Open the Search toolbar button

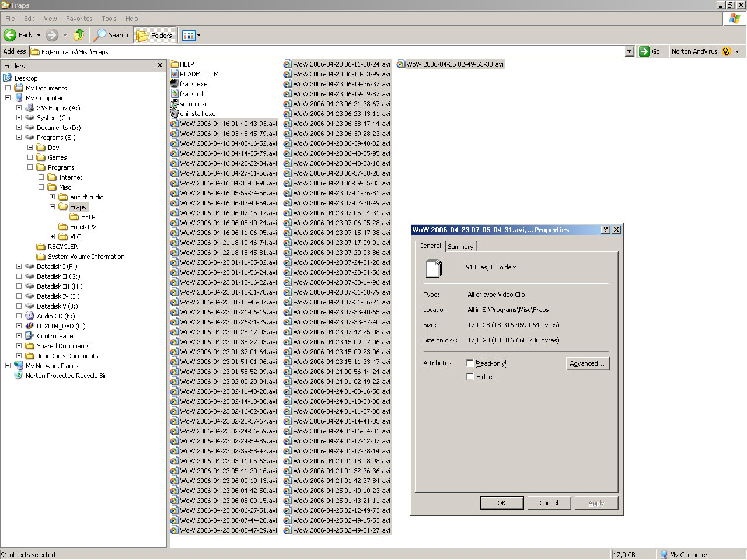tap(111, 35)
